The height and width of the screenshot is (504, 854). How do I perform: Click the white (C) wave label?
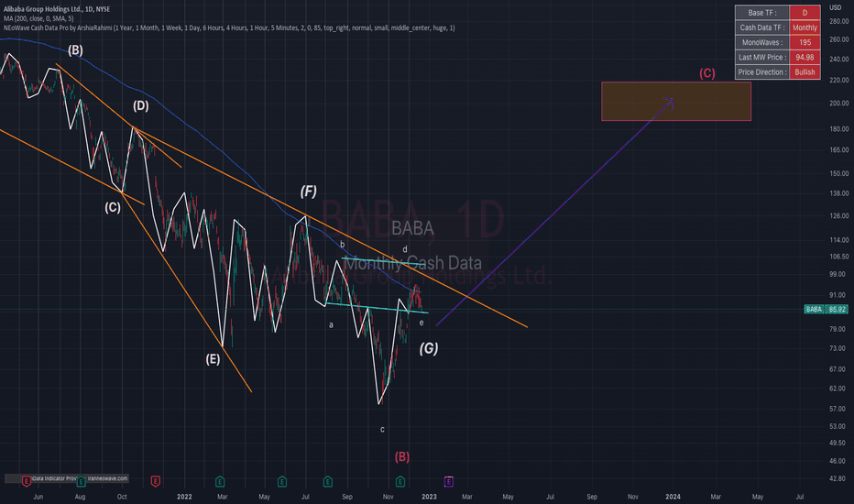(113, 208)
